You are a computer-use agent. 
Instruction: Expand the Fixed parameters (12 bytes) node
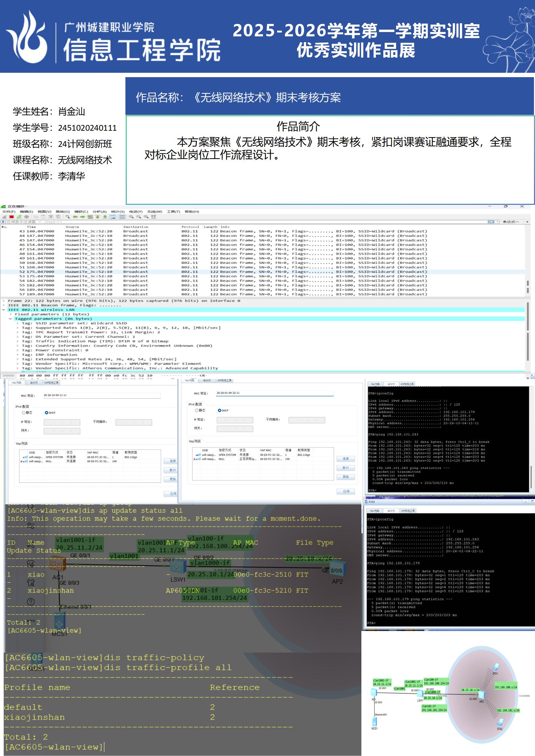coord(11,314)
